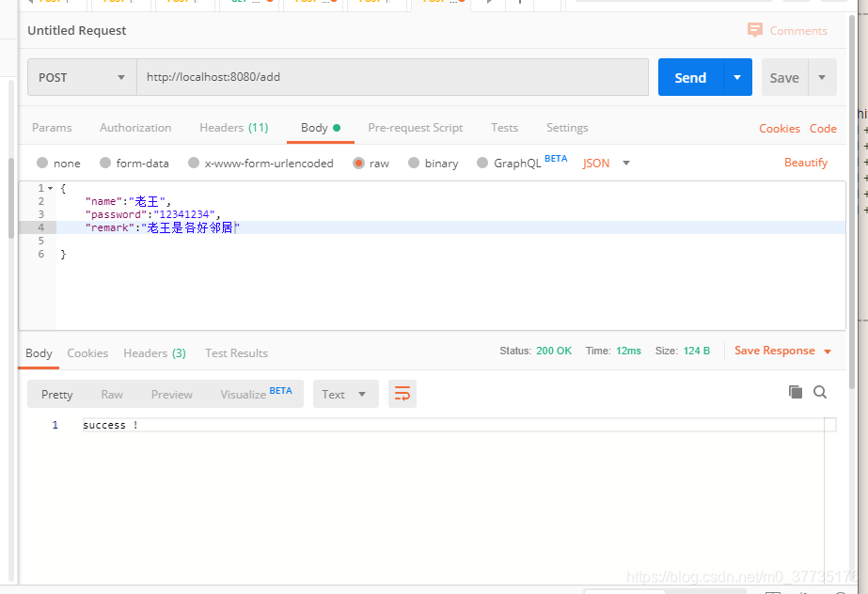
Task: Switch response view to Preview
Action: pos(171,395)
